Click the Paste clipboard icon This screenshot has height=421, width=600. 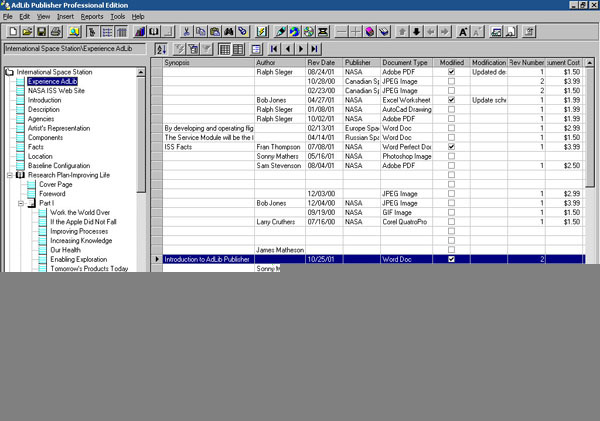(x=215, y=32)
